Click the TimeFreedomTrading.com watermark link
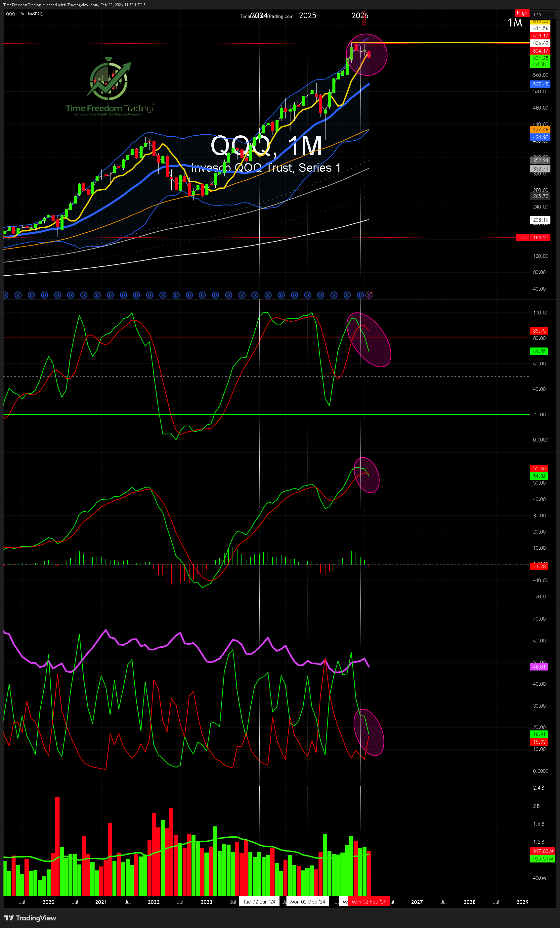 [267, 16]
